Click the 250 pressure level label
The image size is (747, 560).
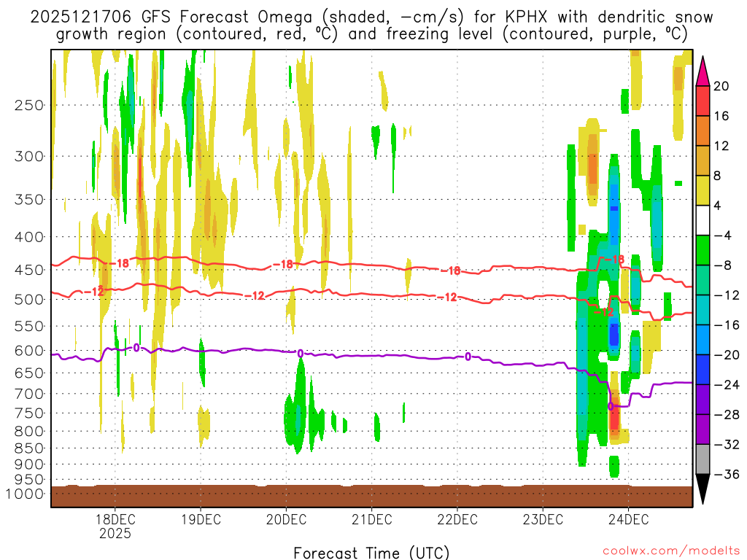[29, 105]
